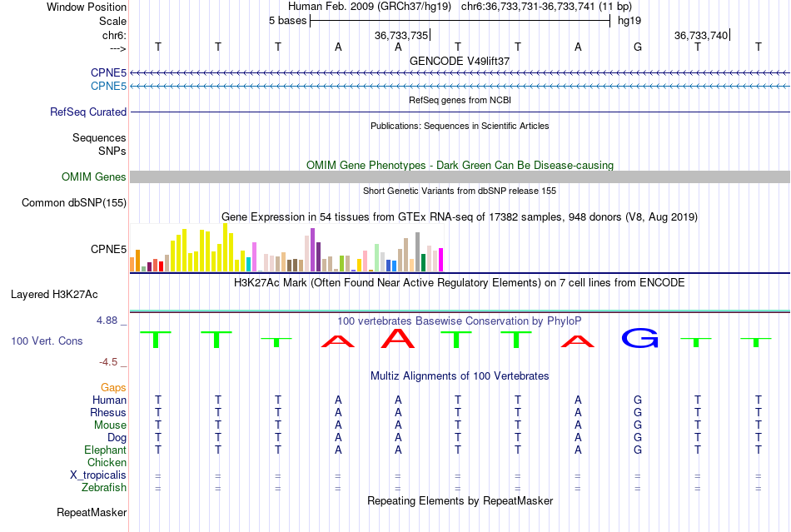This screenshot has height=532, width=791.
Task: Open the RefSeq Curated track label
Action: click(x=88, y=112)
